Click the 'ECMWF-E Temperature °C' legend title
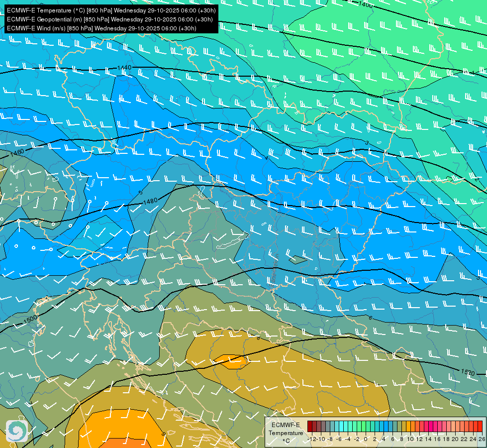This screenshot has width=487, height=448. click(286, 433)
